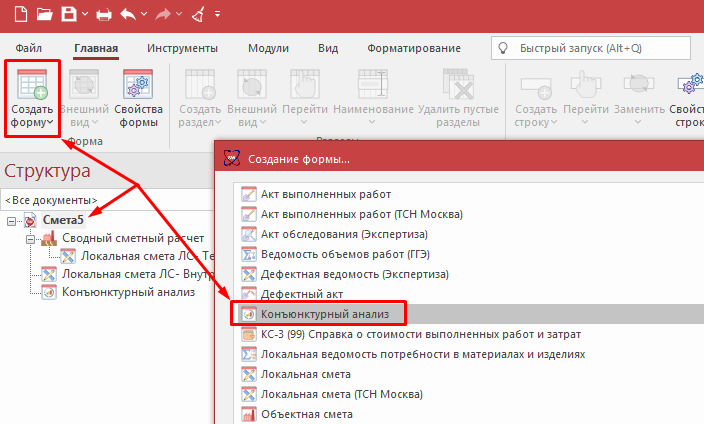
Task: Click the Undo arrow icon
Action: click(x=128, y=14)
